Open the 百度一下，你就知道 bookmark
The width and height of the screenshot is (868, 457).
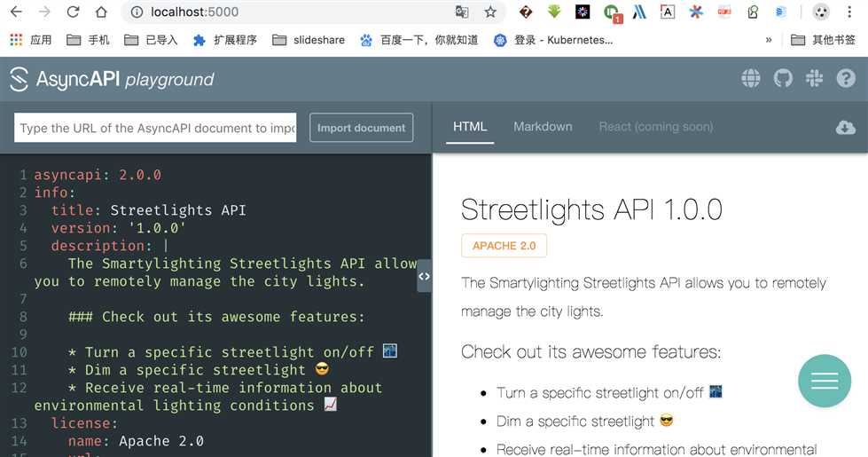click(419, 40)
